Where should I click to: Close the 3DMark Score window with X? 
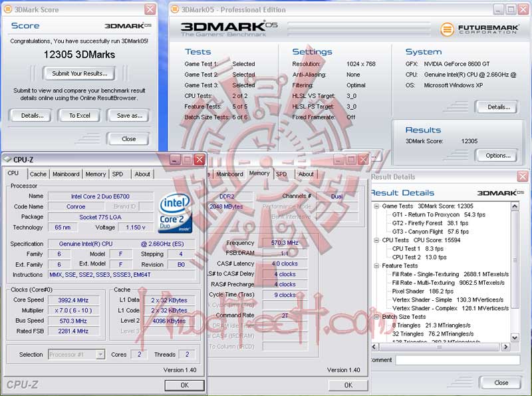[150, 9]
